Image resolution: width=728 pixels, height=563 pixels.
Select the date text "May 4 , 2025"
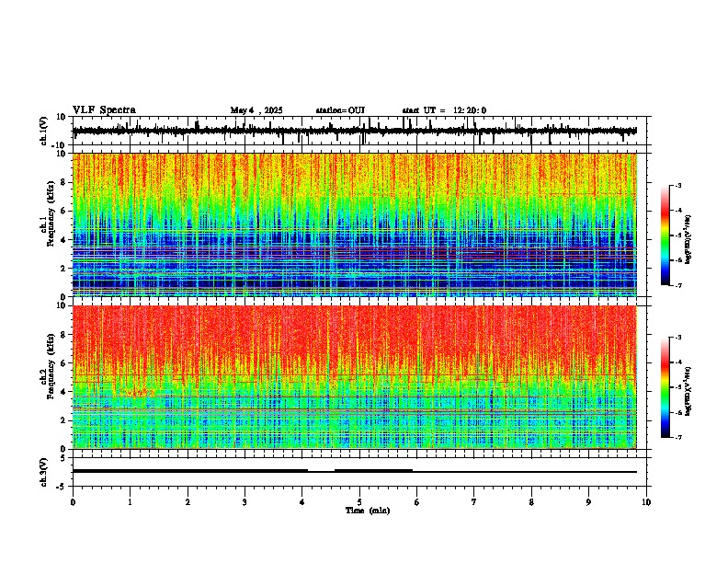pyautogui.click(x=256, y=110)
